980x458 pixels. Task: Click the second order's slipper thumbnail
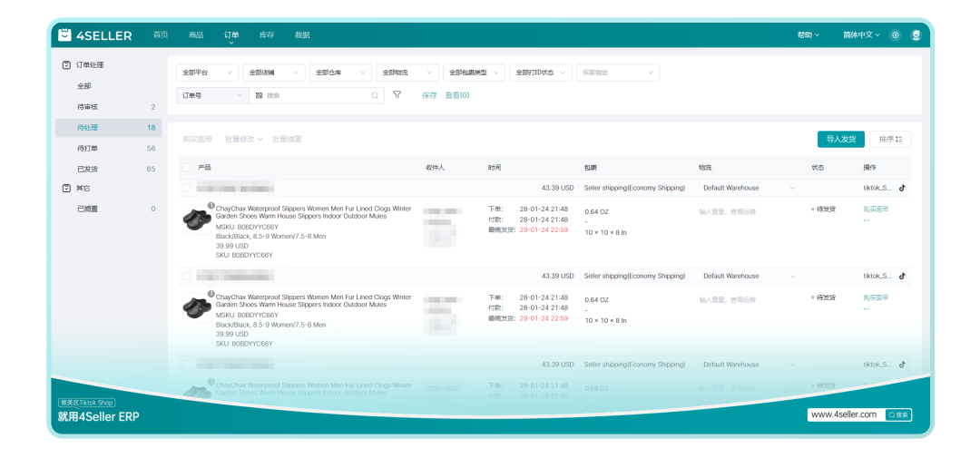[x=197, y=307]
